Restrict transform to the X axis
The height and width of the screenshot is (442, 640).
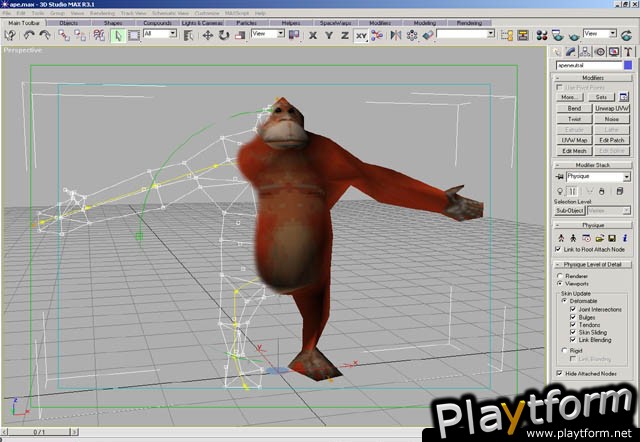pyautogui.click(x=313, y=36)
